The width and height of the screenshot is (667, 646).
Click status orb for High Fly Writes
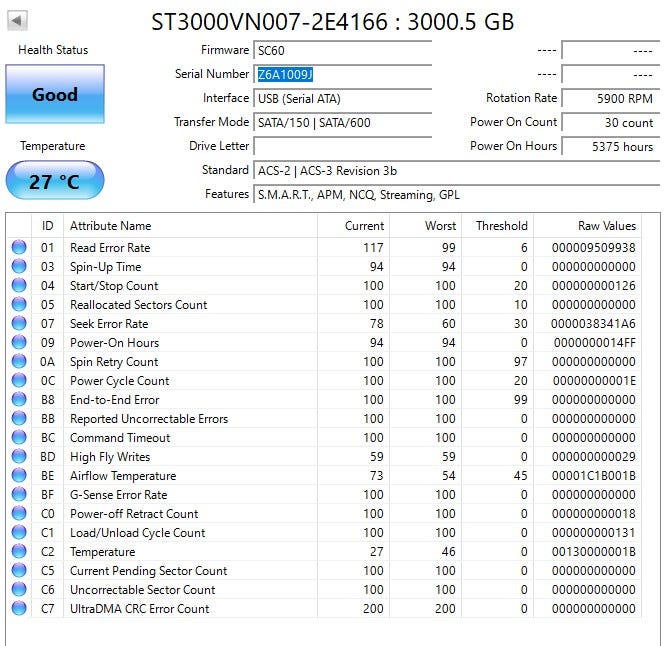pos(19,456)
